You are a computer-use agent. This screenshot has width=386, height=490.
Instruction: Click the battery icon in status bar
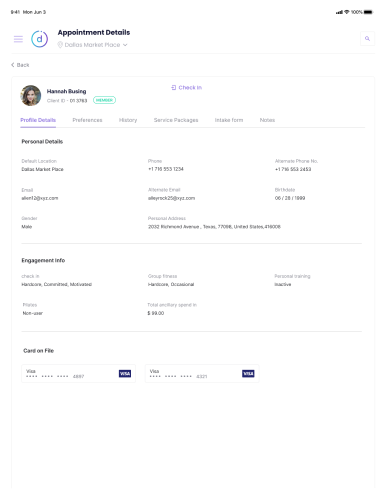coord(368,12)
